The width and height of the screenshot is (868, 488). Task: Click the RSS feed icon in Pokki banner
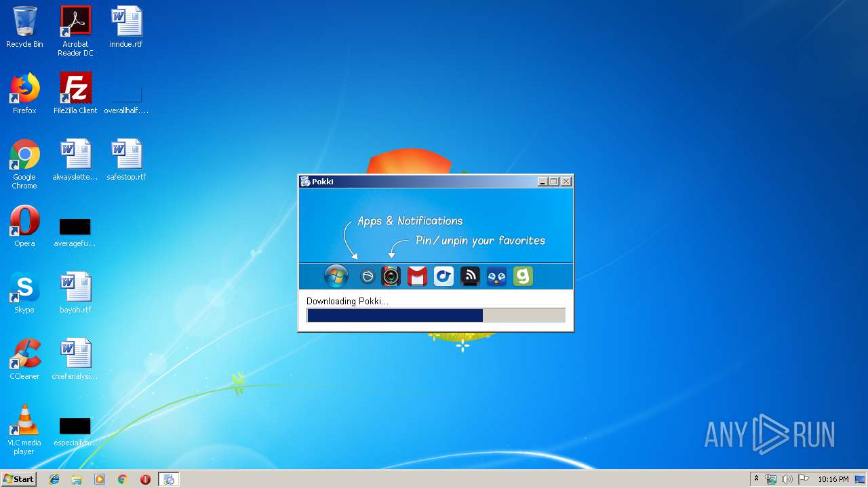[470, 277]
